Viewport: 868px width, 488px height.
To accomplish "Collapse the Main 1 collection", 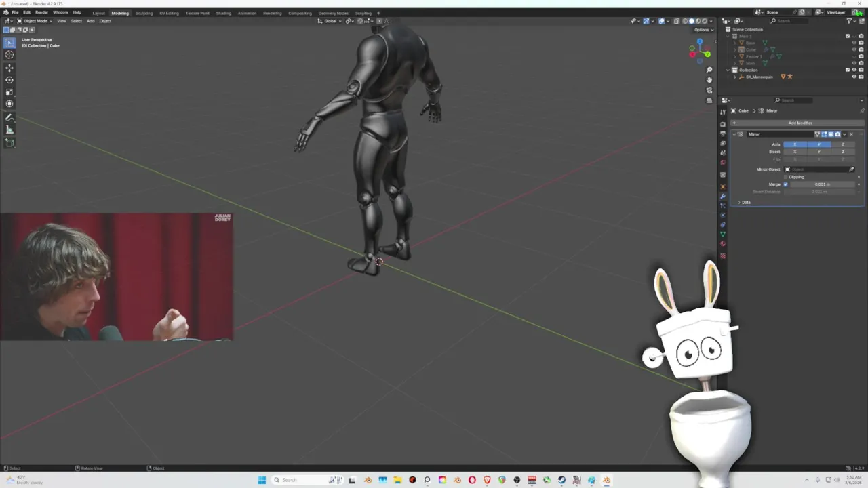I will coord(728,36).
